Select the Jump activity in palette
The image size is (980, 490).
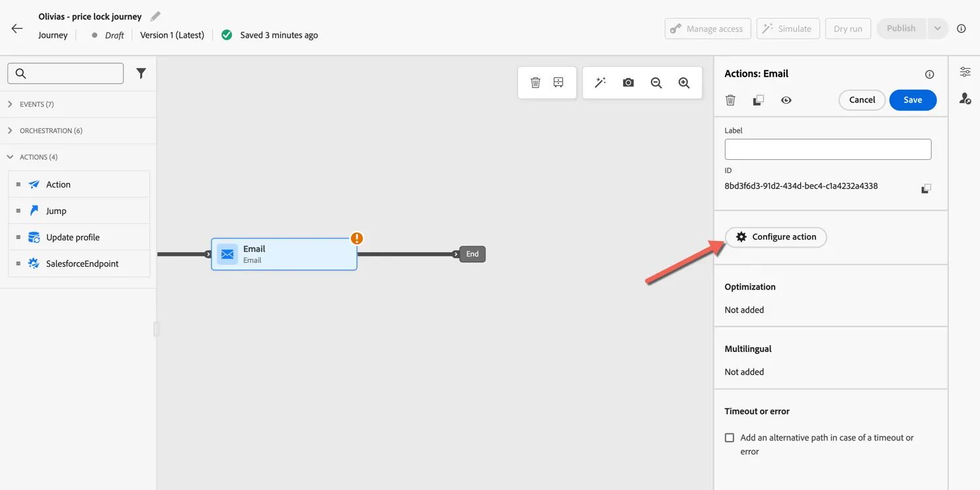[x=79, y=211]
